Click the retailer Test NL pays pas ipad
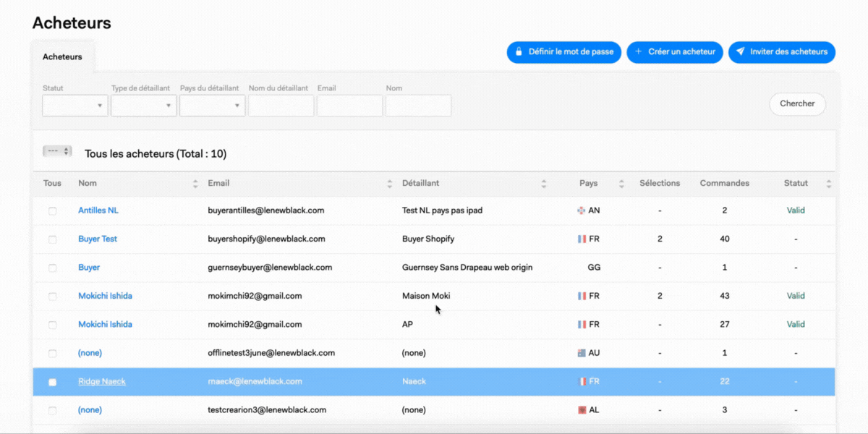Viewport: 868px width, 434px height. (x=442, y=210)
